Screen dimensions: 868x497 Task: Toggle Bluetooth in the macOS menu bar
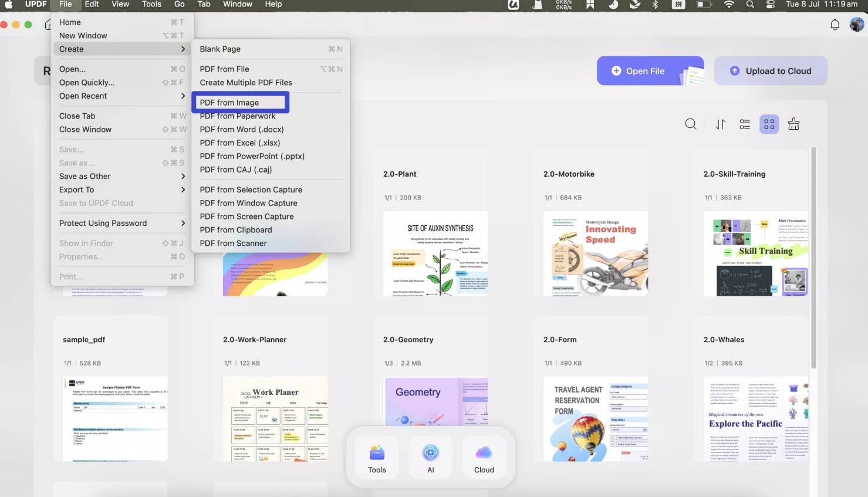tap(656, 5)
